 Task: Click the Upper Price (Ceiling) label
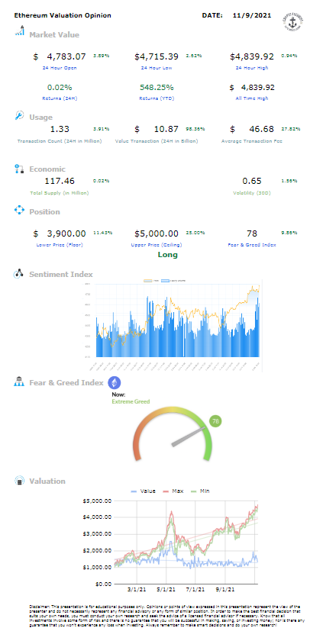pyautogui.click(x=156, y=245)
